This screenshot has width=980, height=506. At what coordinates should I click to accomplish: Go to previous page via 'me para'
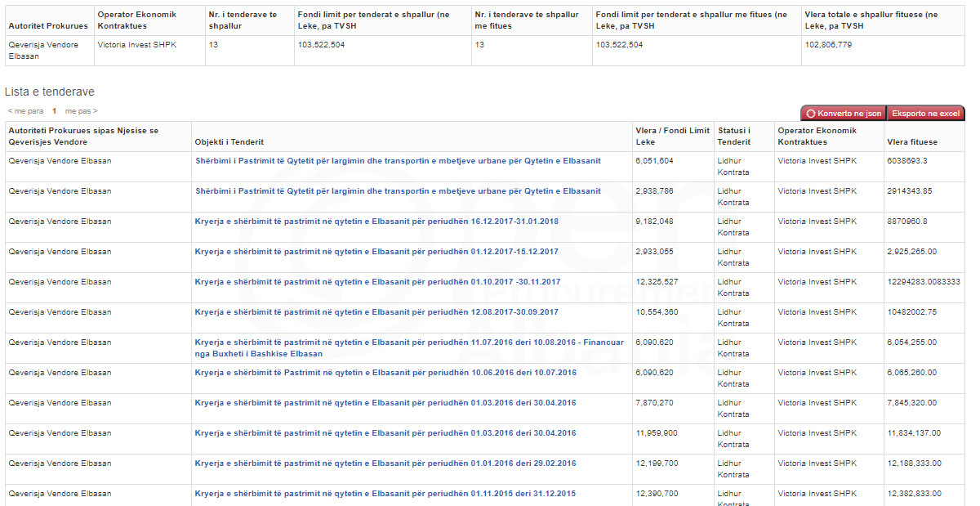point(26,111)
